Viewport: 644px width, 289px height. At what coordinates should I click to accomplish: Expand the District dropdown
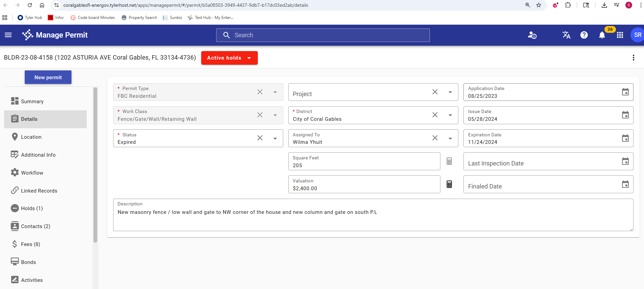450,115
